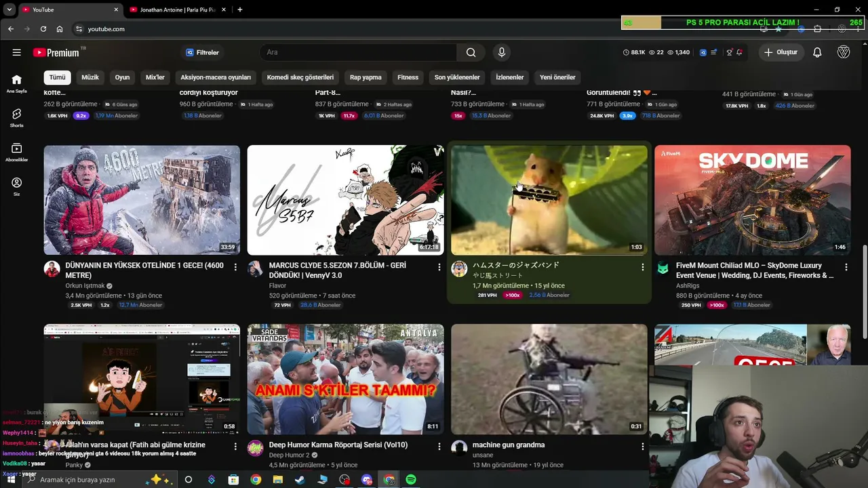
Task: Select the Rap yapma chip
Action: [366, 77]
